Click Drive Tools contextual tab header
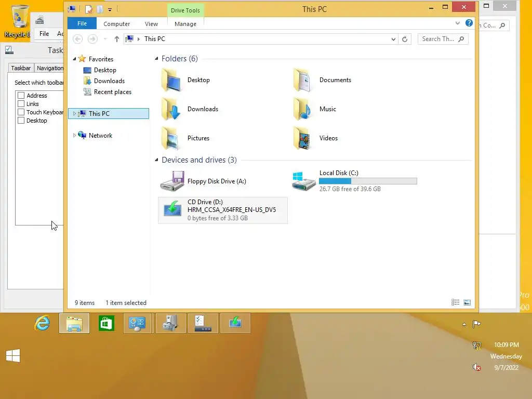 coord(185,10)
